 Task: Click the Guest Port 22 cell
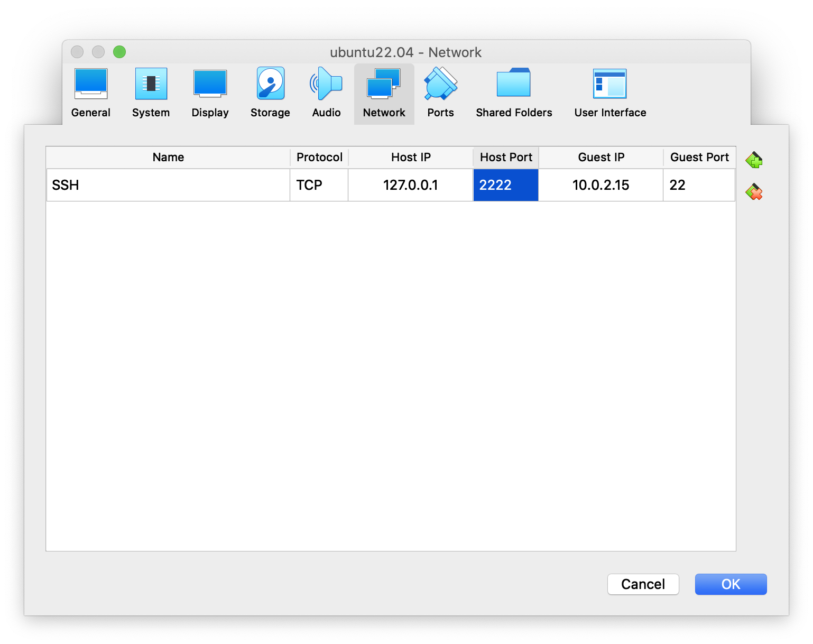(698, 185)
